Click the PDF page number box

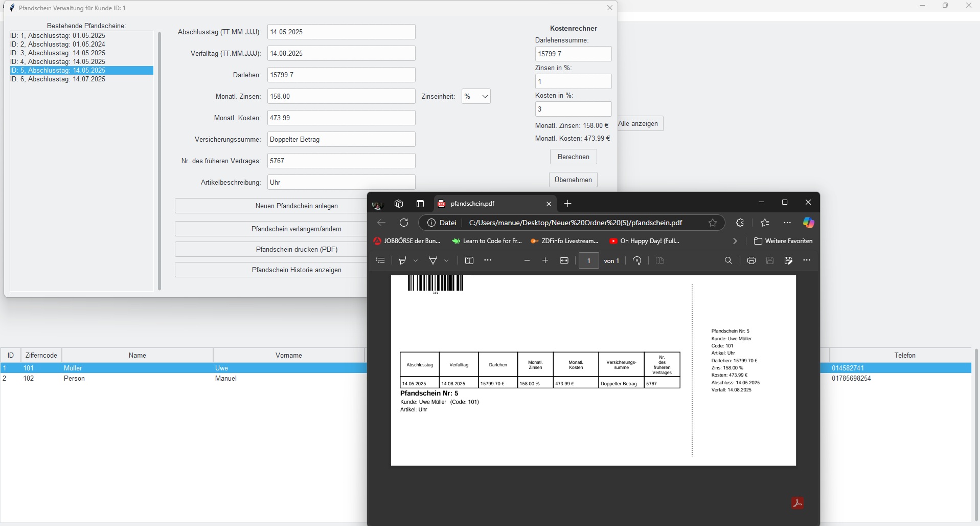[588, 260]
